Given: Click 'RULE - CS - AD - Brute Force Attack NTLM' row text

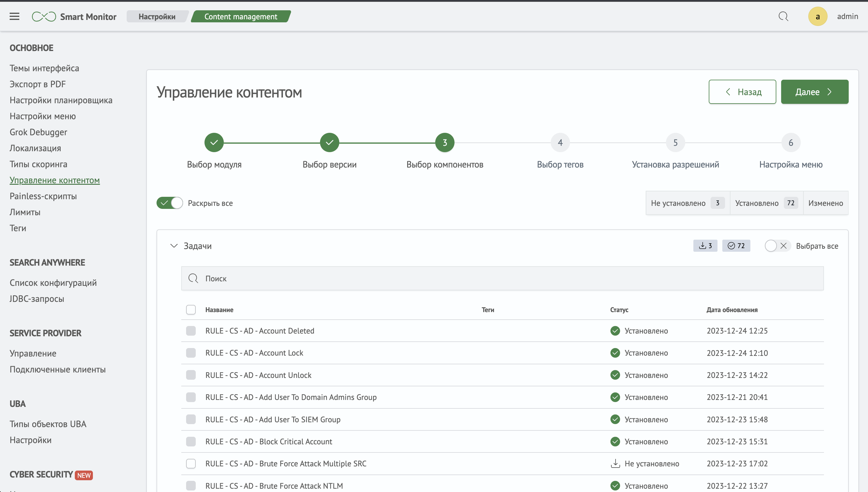Looking at the screenshot, I should (274, 486).
